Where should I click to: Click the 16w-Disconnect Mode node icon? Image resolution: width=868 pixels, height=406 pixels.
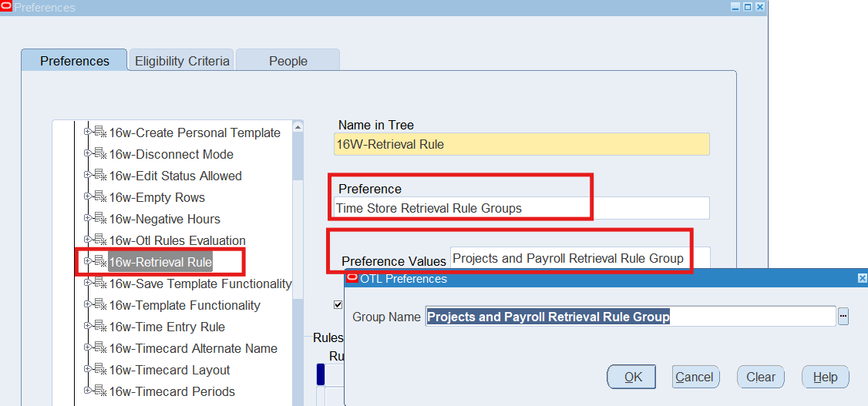[99, 154]
